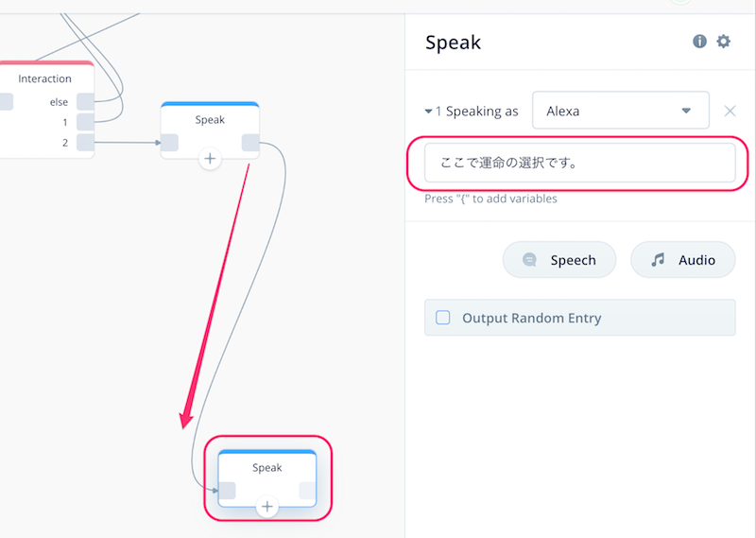Select the Interaction block title
This screenshot has height=538, width=756.
[44, 78]
